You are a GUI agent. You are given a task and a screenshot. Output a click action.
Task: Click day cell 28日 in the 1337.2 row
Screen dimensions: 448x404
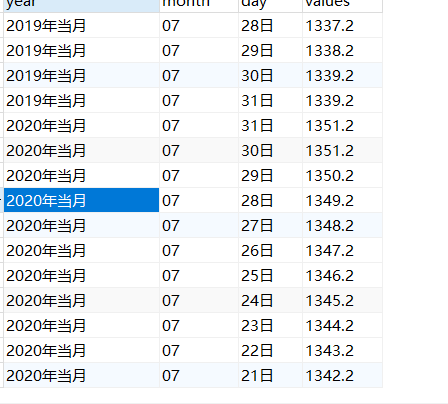(x=270, y=25)
